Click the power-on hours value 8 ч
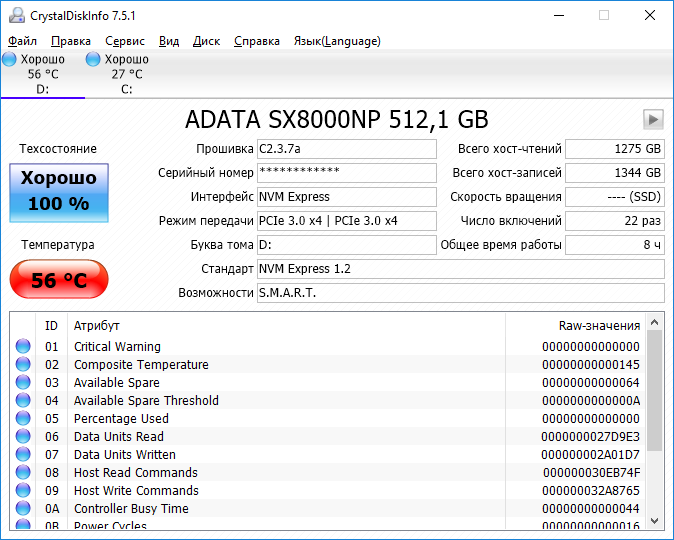The height and width of the screenshot is (540, 674). (615, 245)
